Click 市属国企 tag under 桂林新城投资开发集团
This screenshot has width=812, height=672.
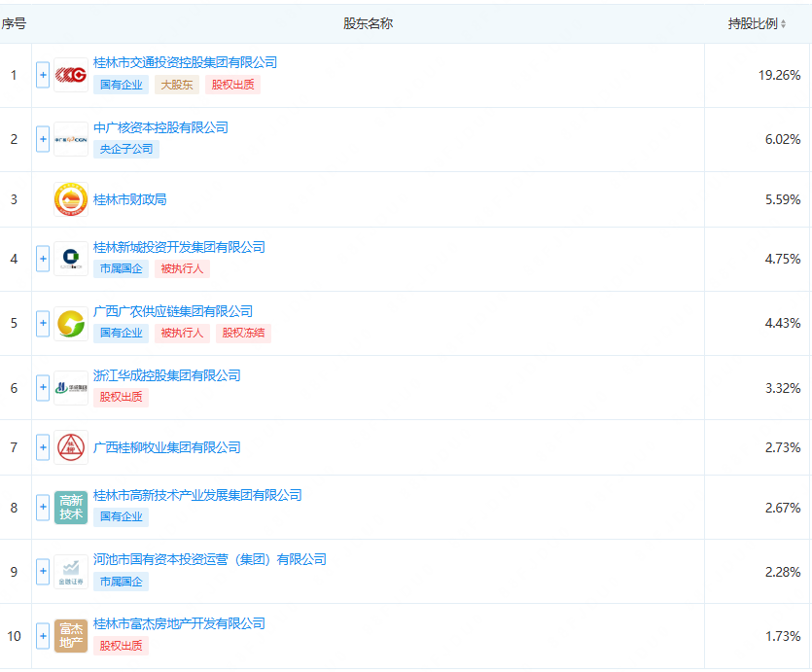pos(122,268)
